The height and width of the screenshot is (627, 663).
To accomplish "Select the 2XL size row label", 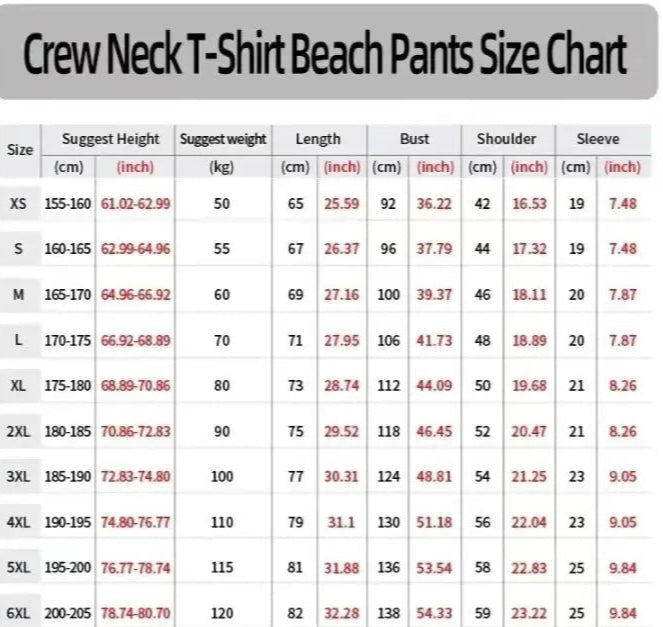I will click(19, 431).
